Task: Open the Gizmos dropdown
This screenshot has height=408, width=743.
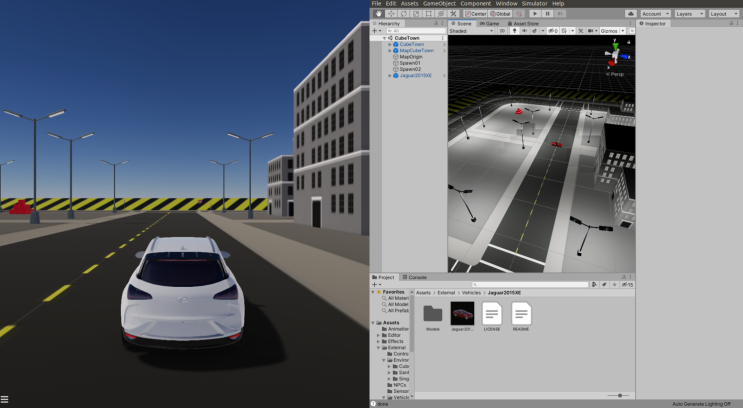Action: [610, 31]
